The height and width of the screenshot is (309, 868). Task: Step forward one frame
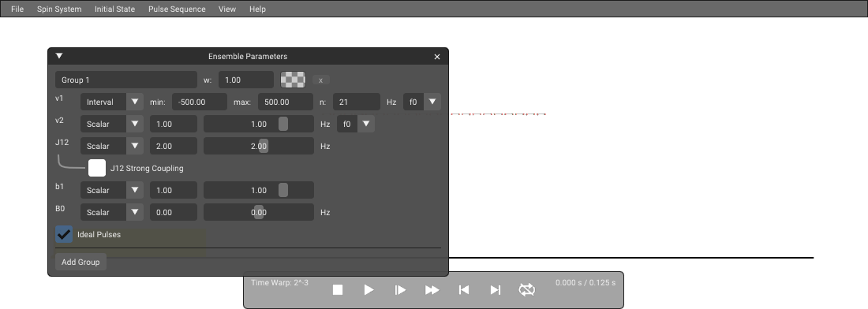coord(400,289)
